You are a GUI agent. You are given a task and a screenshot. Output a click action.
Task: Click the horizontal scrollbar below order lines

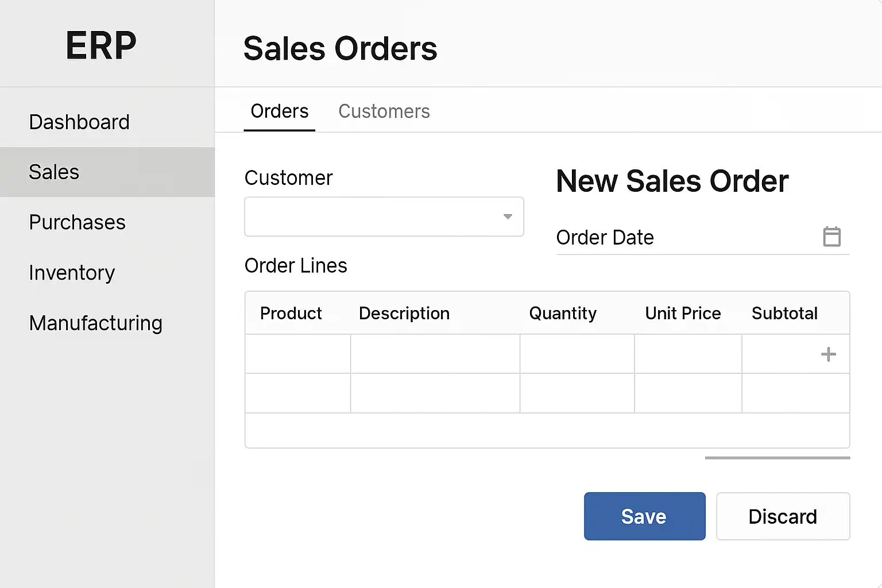[777, 458]
